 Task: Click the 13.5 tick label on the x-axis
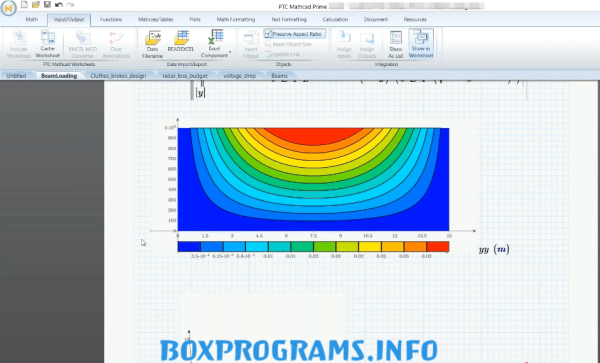click(x=422, y=236)
